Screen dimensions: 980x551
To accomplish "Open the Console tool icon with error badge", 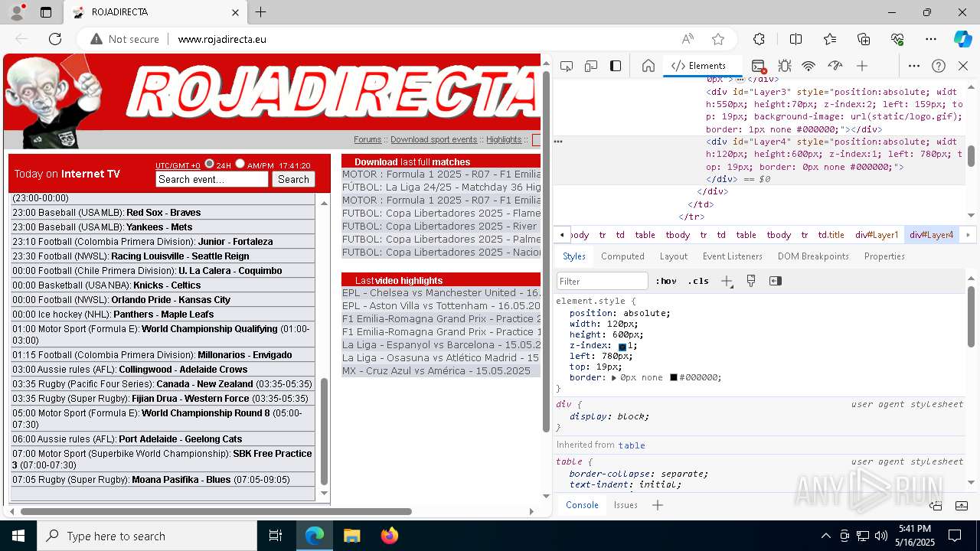I will click(x=759, y=66).
